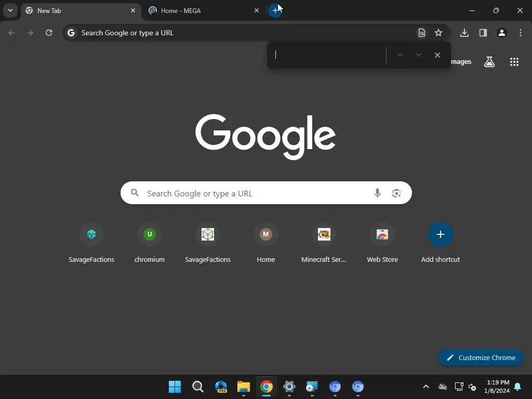Click the magnifier icon in the search box
This screenshot has height=399, width=532.
coord(135,193)
